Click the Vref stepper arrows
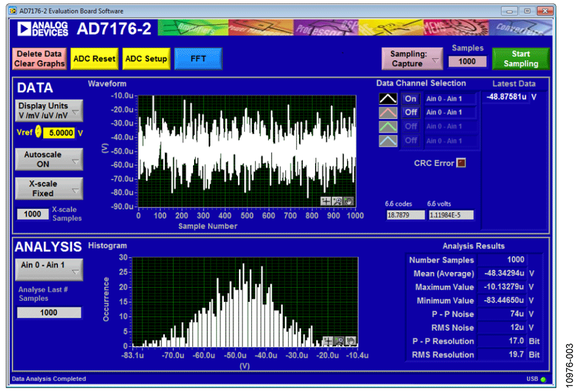The width and height of the screenshot is (576, 392). (x=38, y=132)
